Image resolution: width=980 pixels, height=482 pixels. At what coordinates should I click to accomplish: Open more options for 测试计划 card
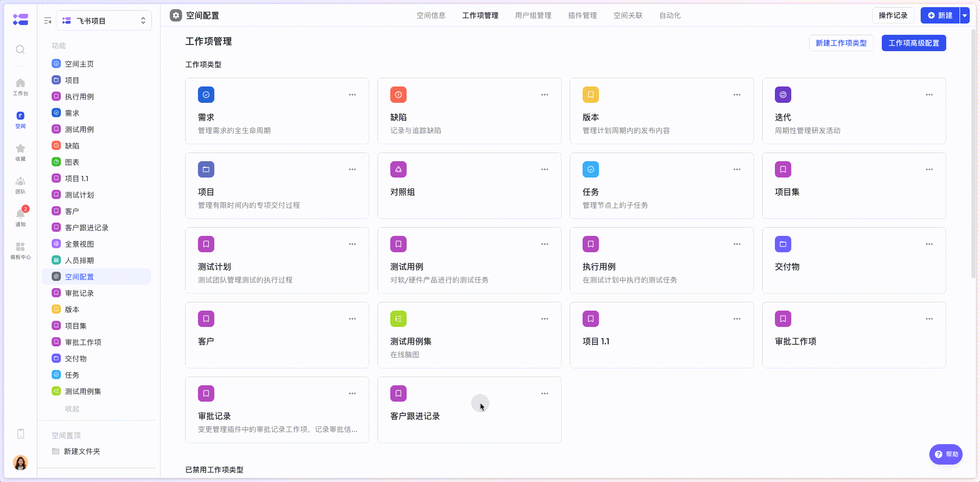[x=352, y=244]
